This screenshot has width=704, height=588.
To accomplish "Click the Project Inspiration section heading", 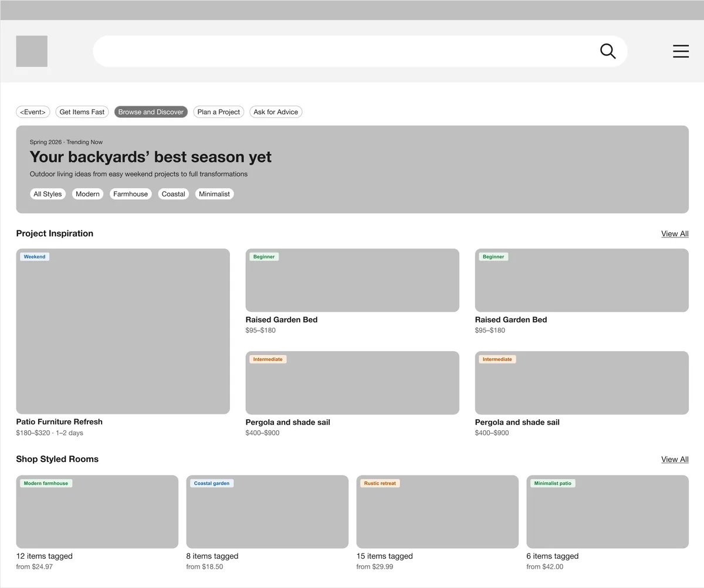I will (x=55, y=233).
